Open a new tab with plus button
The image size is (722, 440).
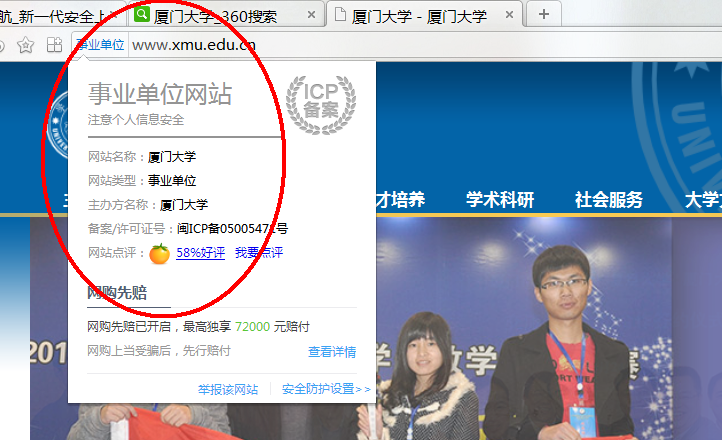pos(544,15)
